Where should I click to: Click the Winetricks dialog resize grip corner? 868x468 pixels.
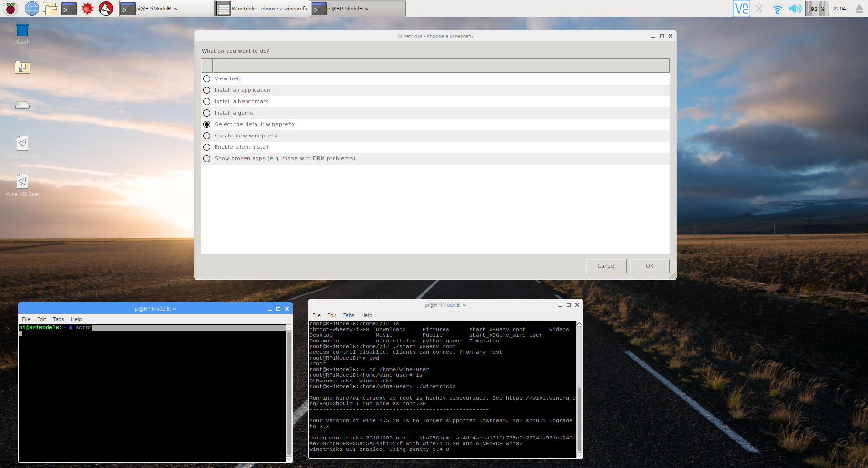(x=672, y=276)
